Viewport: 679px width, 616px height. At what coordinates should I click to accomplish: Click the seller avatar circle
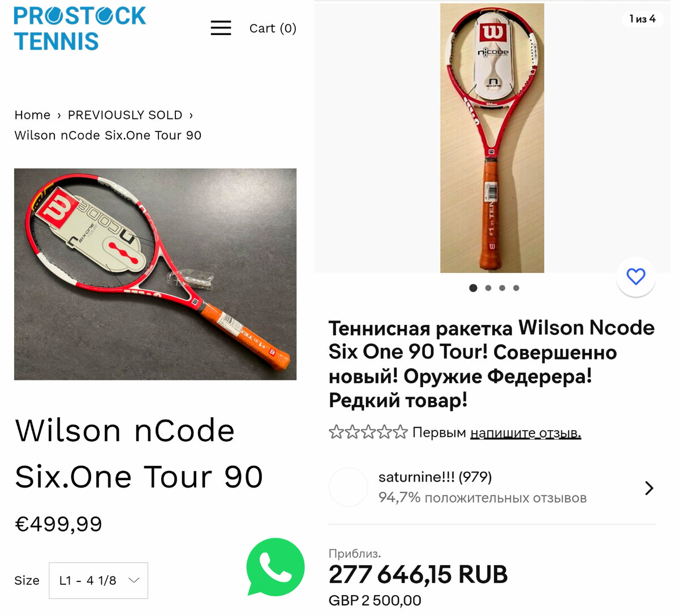point(349,487)
